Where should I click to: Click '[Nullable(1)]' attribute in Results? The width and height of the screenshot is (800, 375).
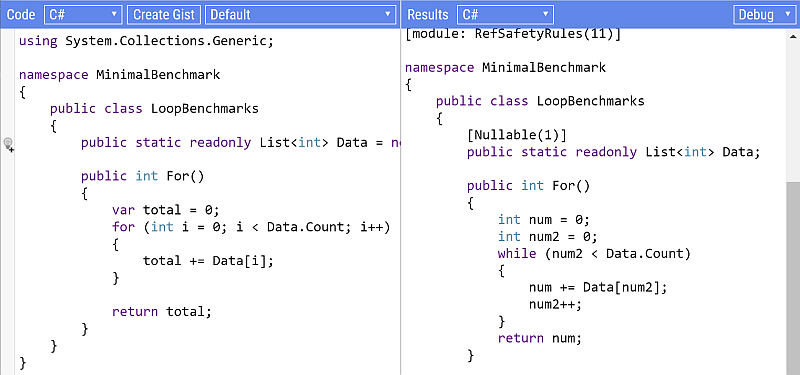517,135
